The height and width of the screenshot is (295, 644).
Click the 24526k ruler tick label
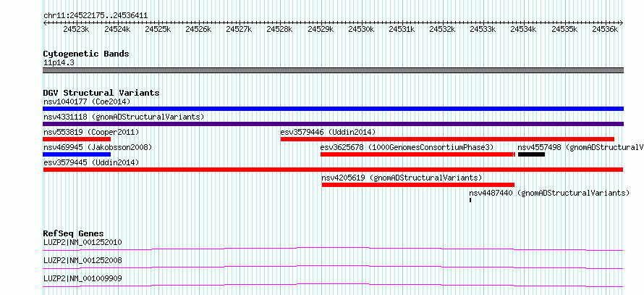point(198,29)
